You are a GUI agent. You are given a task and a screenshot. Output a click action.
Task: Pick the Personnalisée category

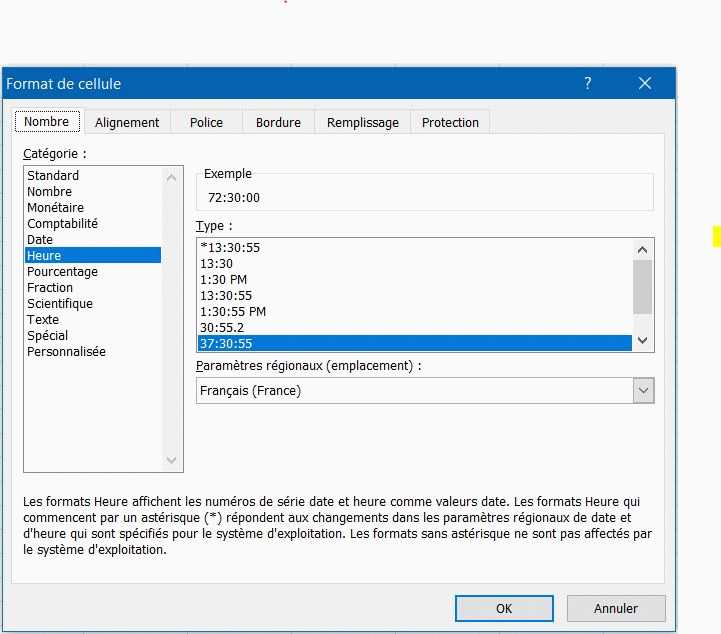(x=66, y=352)
